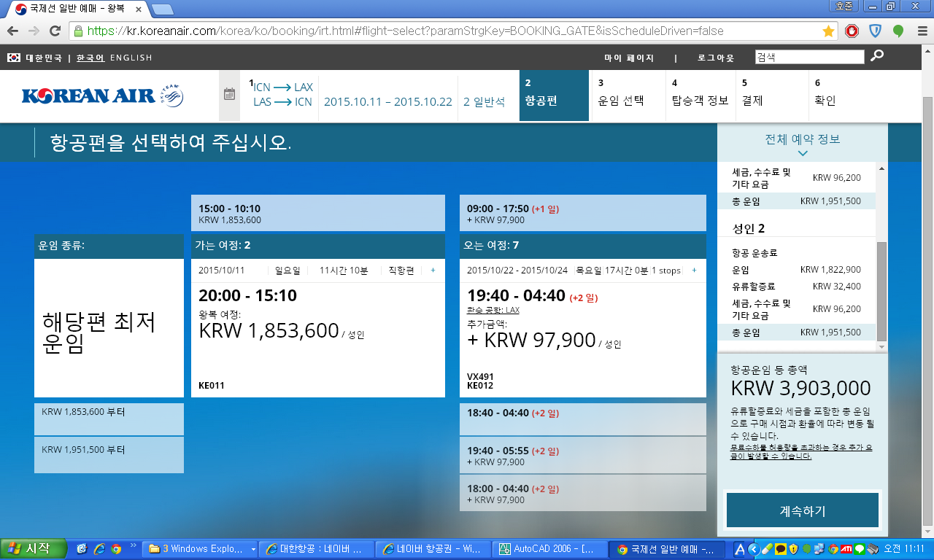
Task: Open the 환승 공항: LAX link
Action: pos(493,310)
